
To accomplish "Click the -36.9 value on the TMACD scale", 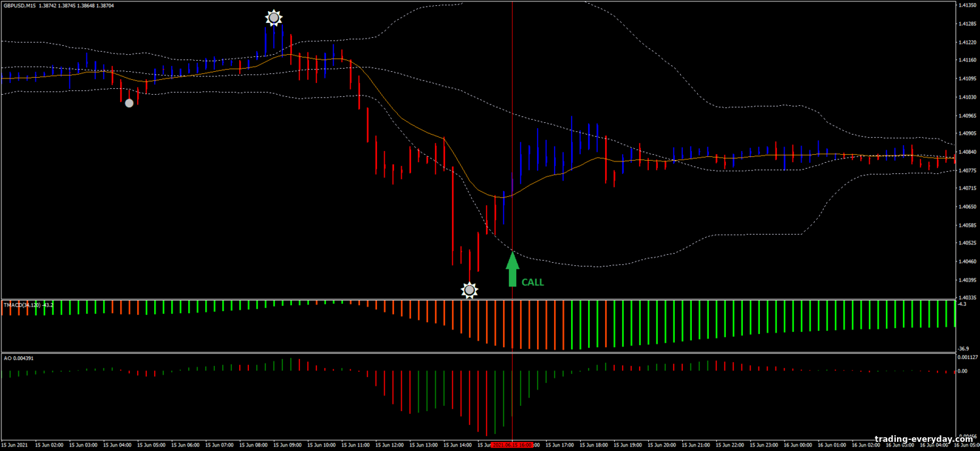I will point(964,348).
